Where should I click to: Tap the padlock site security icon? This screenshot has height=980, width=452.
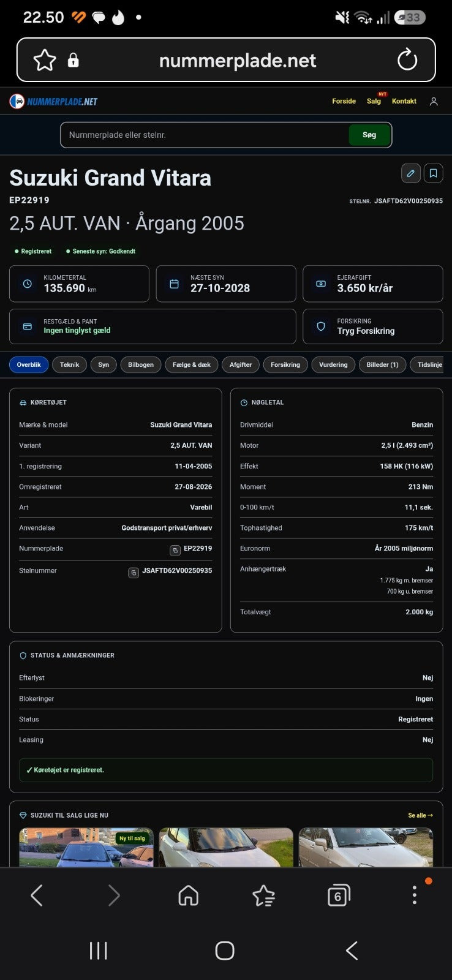pyautogui.click(x=73, y=60)
